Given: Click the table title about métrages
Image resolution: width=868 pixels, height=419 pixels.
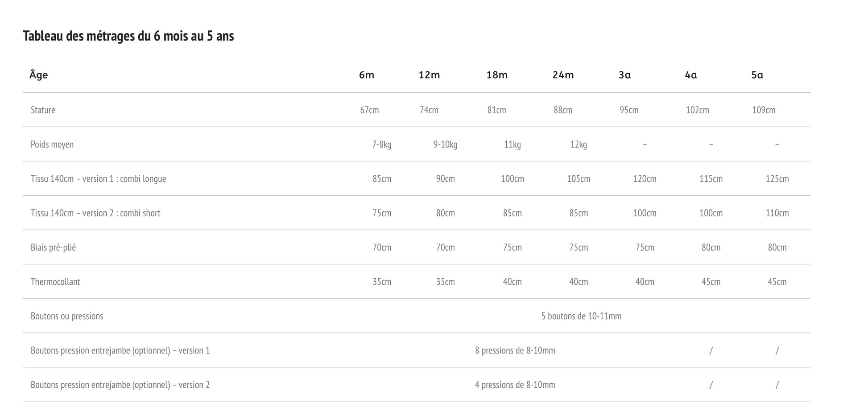Looking at the screenshot, I should [128, 36].
